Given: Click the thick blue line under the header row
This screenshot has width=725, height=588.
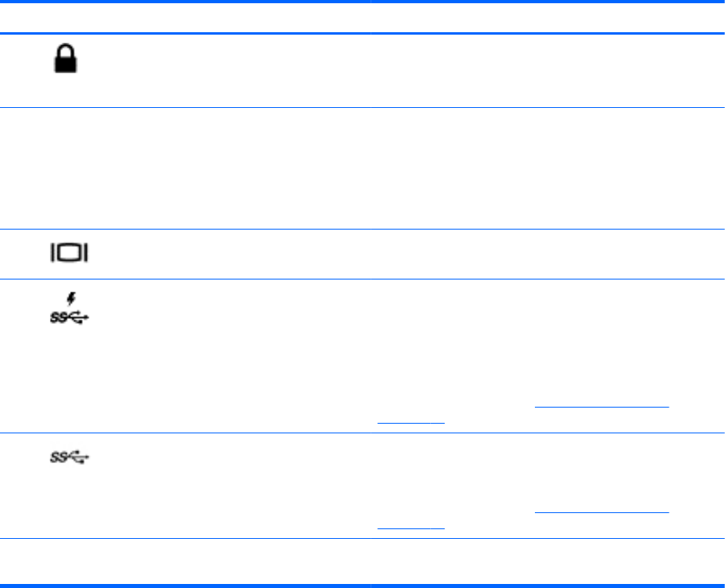Looking at the screenshot, I should point(362,33).
